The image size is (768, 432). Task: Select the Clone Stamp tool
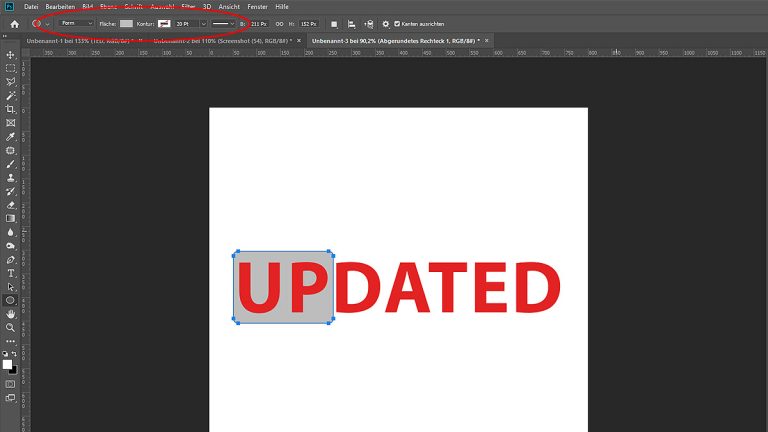10,178
